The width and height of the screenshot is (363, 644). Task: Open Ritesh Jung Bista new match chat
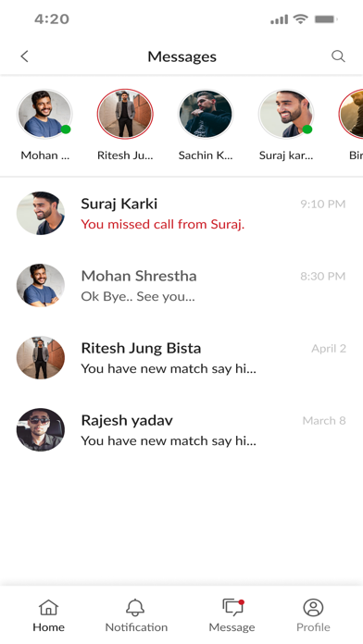click(181, 358)
